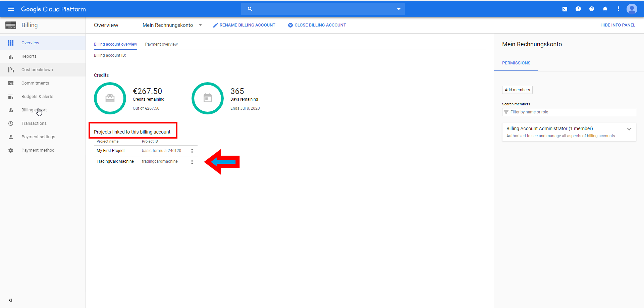This screenshot has width=644, height=308.
Task: Expand Billing Account Administrator role
Action: click(x=629, y=129)
